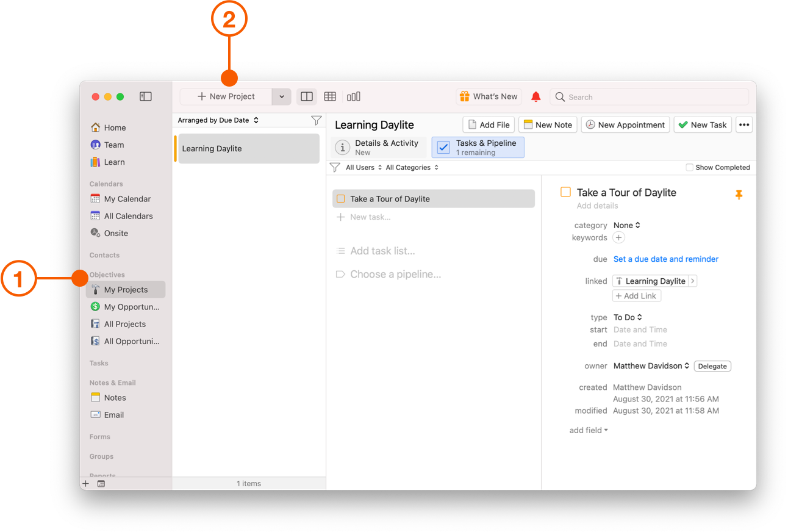Switch to table view in the toolbar
The height and width of the screenshot is (532, 788).
(330, 96)
